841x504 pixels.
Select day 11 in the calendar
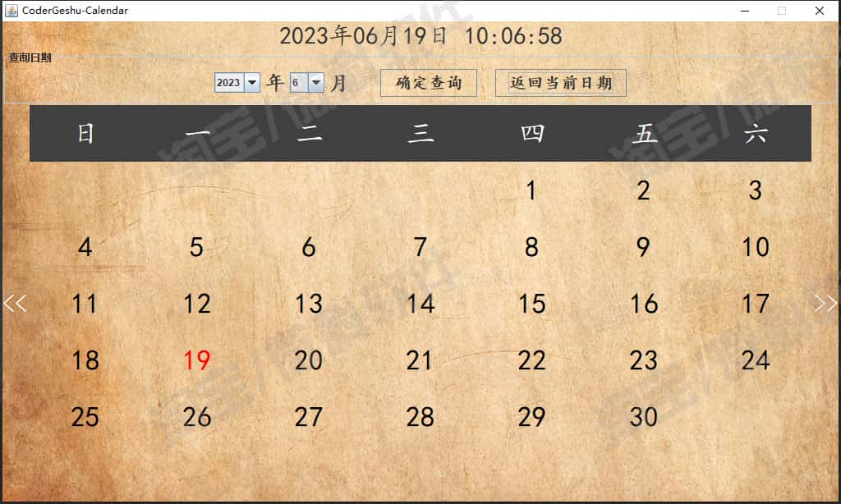(85, 304)
